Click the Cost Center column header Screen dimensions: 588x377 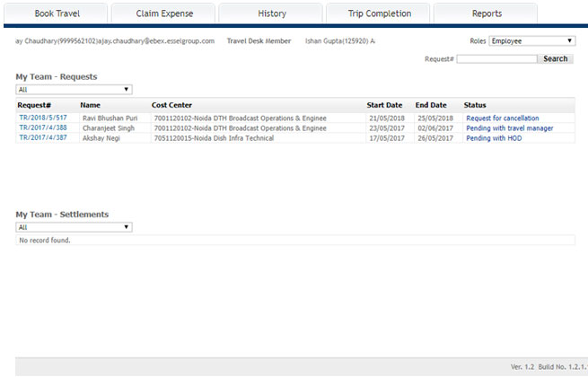[x=171, y=105]
